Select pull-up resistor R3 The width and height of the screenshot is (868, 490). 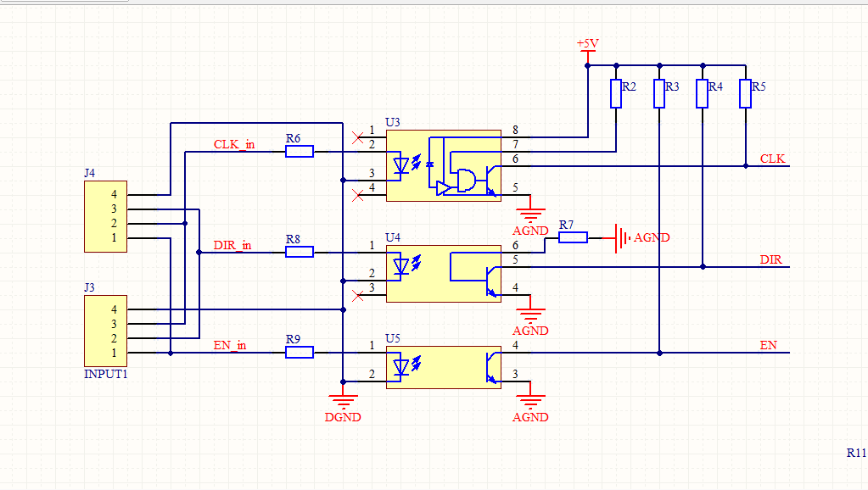pyautogui.click(x=659, y=93)
